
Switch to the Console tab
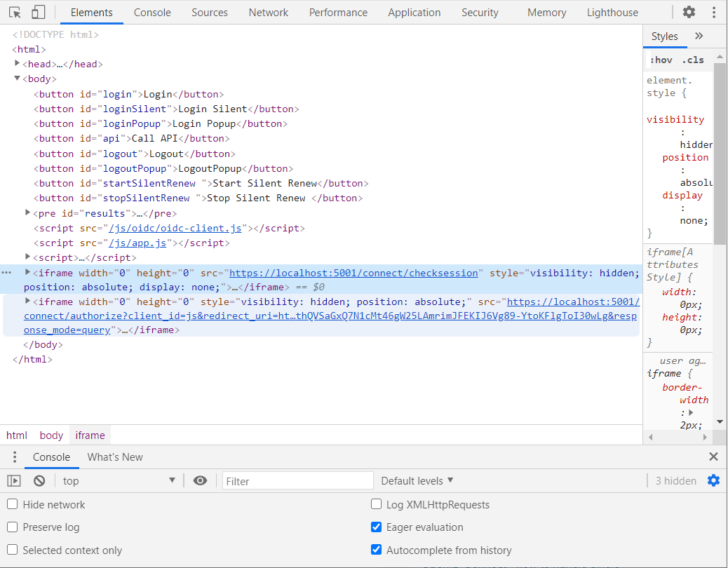pyautogui.click(x=152, y=13)
